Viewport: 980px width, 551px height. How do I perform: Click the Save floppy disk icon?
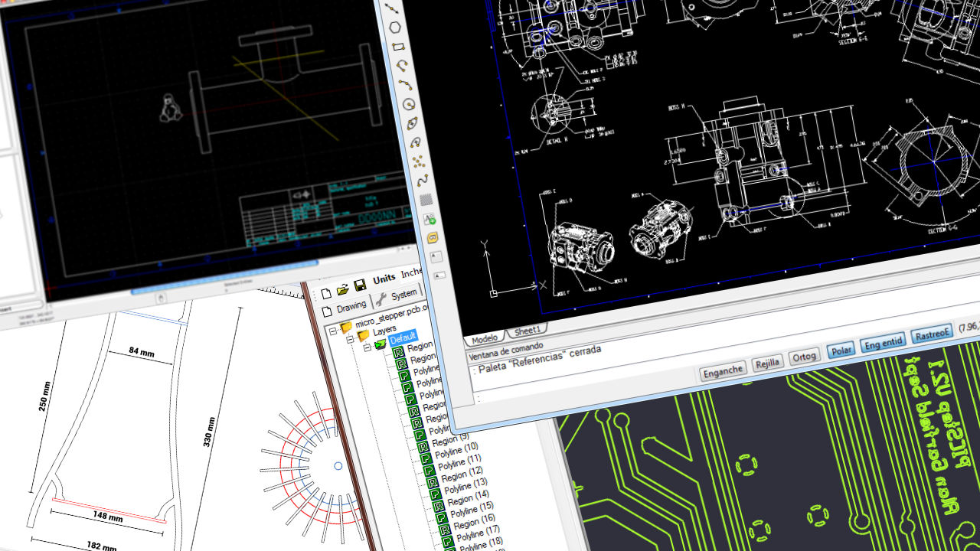(x=360, y=286)
